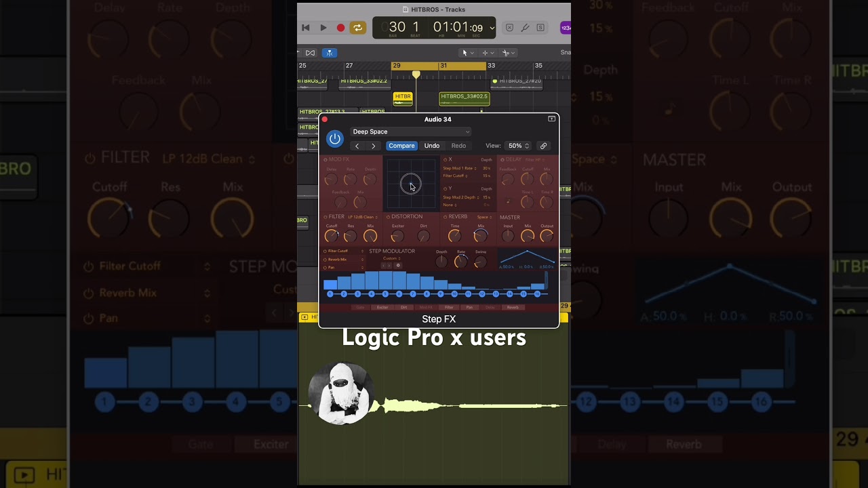Click the Redo button
The image size is (868, 488).
point(459,146)
